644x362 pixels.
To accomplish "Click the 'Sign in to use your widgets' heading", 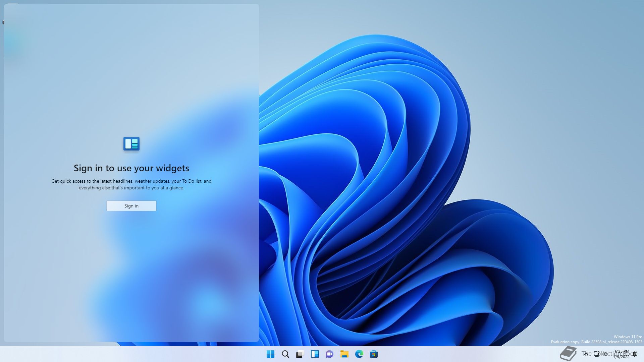I will [x=131, y=168].
